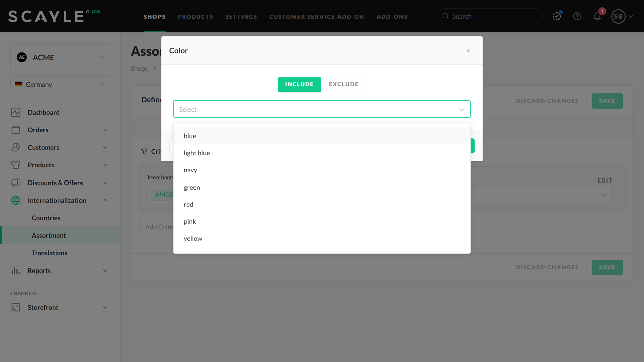The height and width of the screenshot is (362, 644).
Task: Select "navy" from the color dropdown options
Action: [190, 170]
